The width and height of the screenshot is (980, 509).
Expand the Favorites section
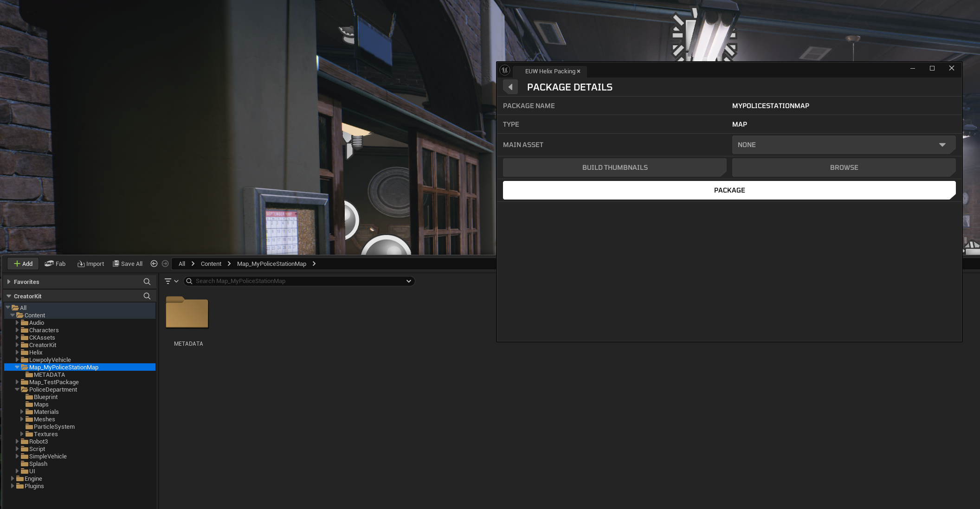9,282
